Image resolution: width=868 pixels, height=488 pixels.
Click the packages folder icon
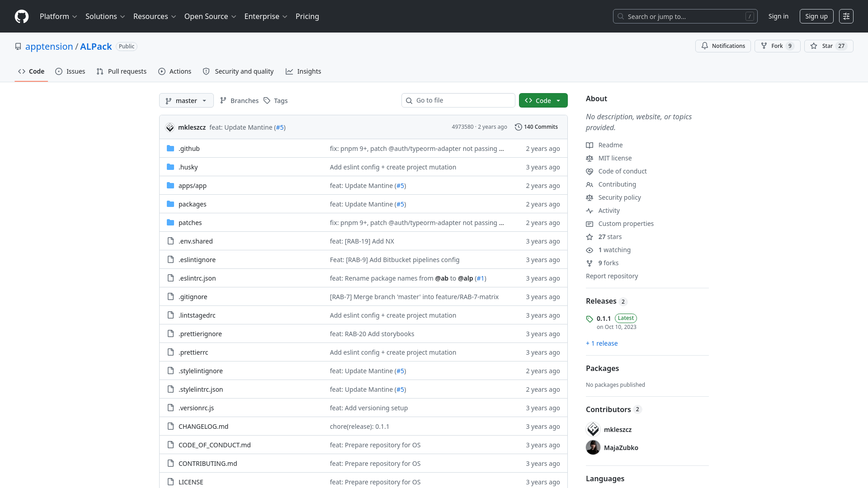pos(170,204)
